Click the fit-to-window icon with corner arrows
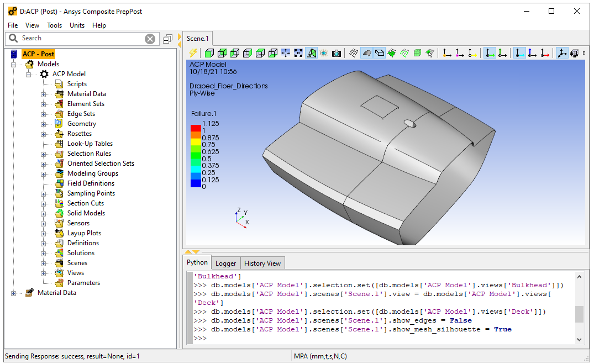594x364 pixels. 298,53
